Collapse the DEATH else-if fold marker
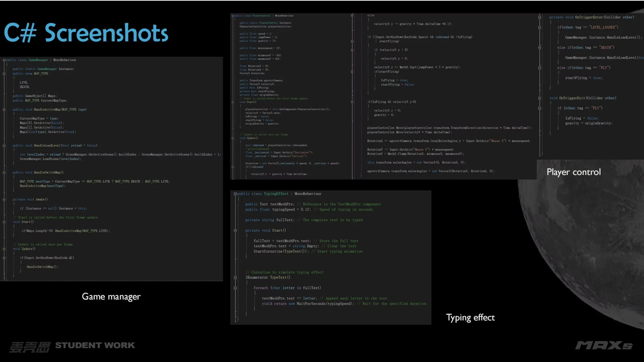This screenshot has height=362, width=644. tap(540, 48)
